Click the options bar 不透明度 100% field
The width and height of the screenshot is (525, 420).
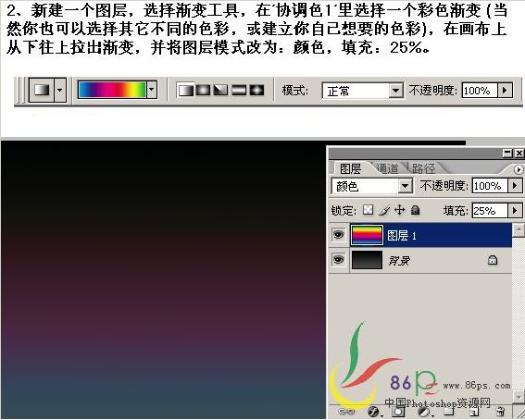click(480, 91)
